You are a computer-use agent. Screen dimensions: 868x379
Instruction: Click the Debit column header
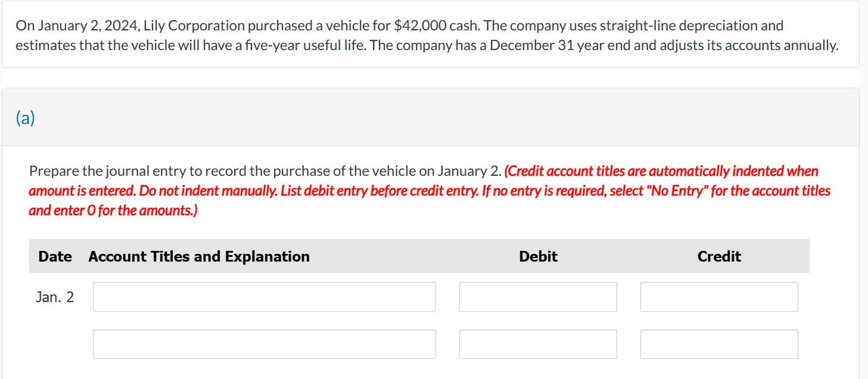[537, 256]
